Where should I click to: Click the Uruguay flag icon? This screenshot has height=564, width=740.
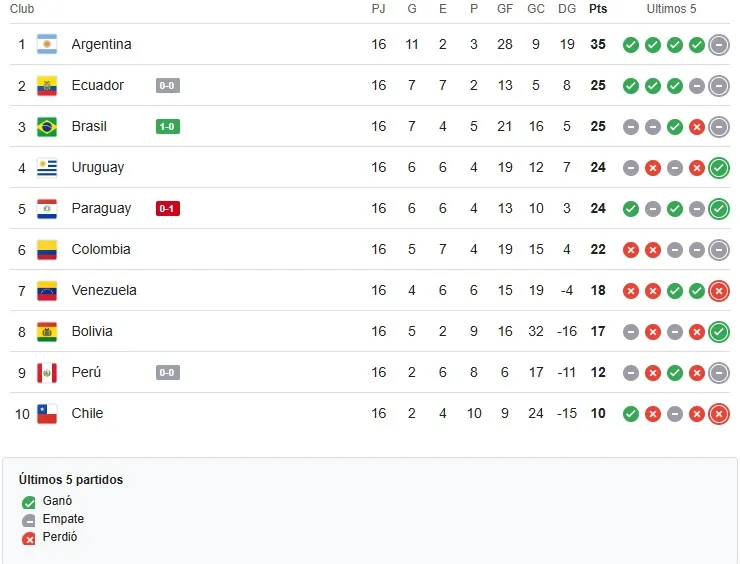[x=47, y=167]
